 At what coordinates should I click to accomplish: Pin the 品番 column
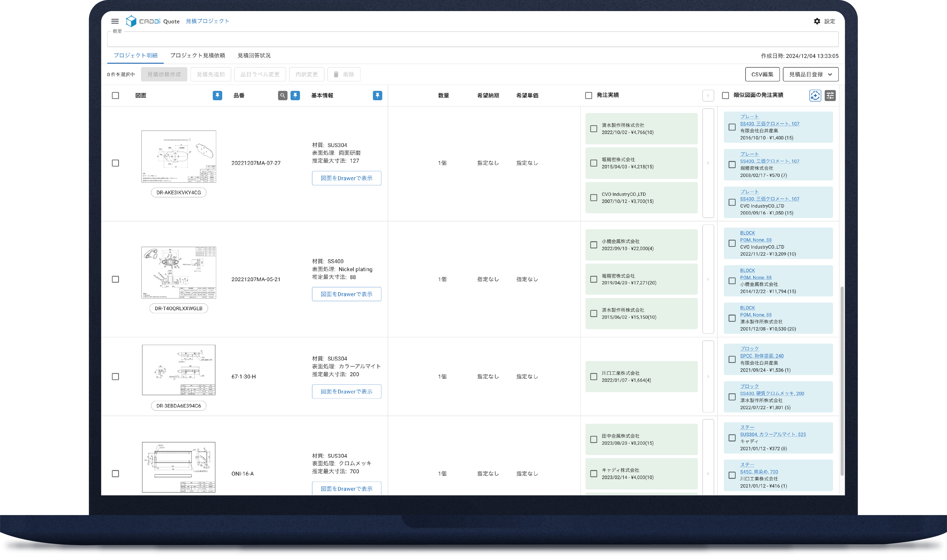tap(295, 95)
